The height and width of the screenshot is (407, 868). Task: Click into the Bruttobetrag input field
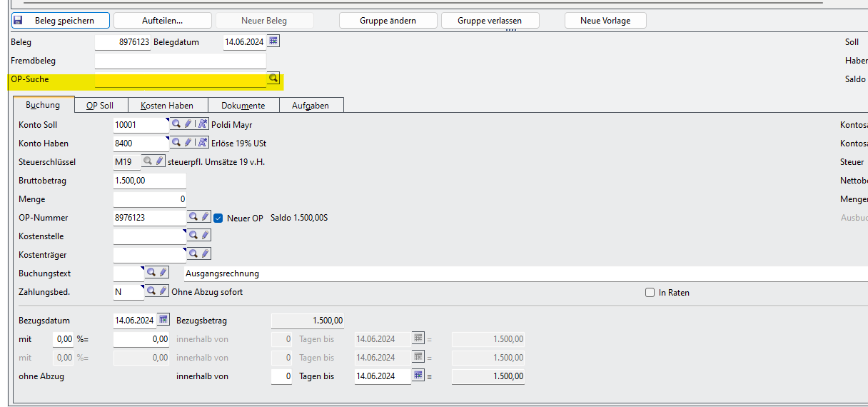[x=149, y=181]
